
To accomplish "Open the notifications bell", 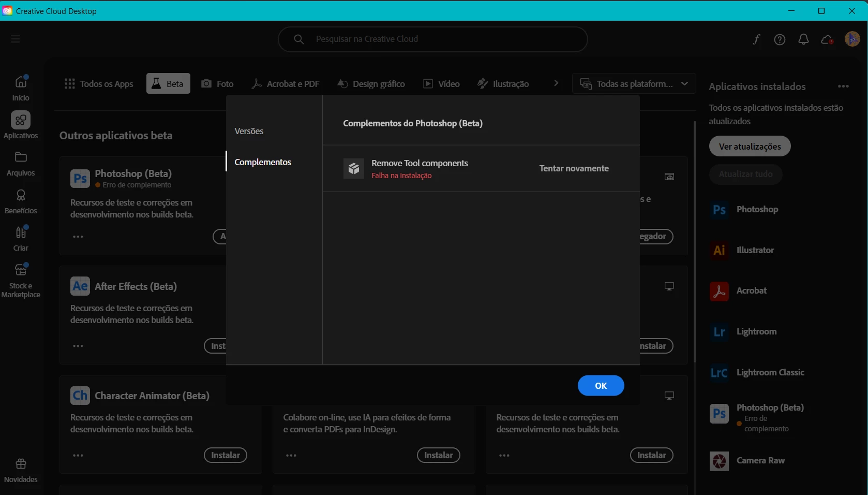I will (803, 39).
